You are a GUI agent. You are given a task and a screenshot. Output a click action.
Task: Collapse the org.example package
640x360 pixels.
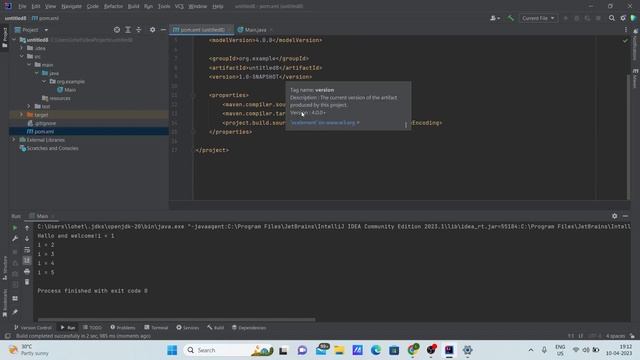44,81
